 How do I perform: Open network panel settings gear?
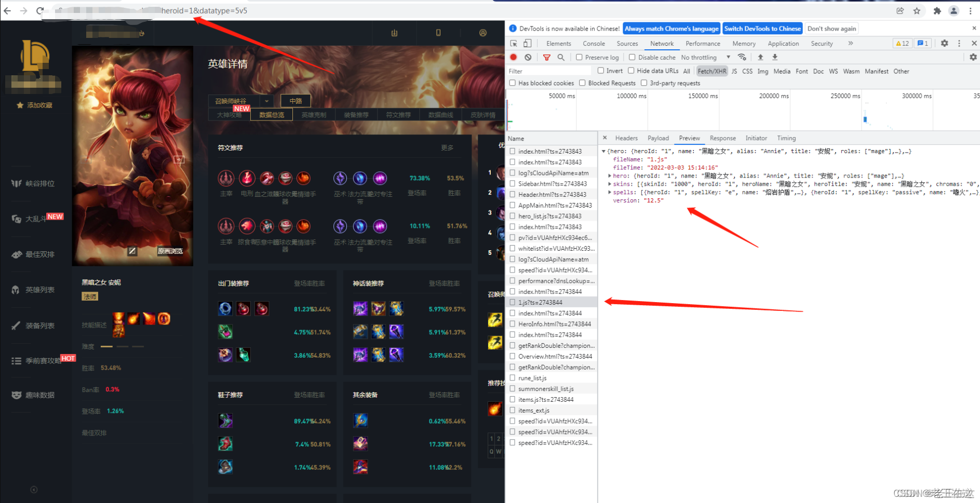click(x=973, y=57)
